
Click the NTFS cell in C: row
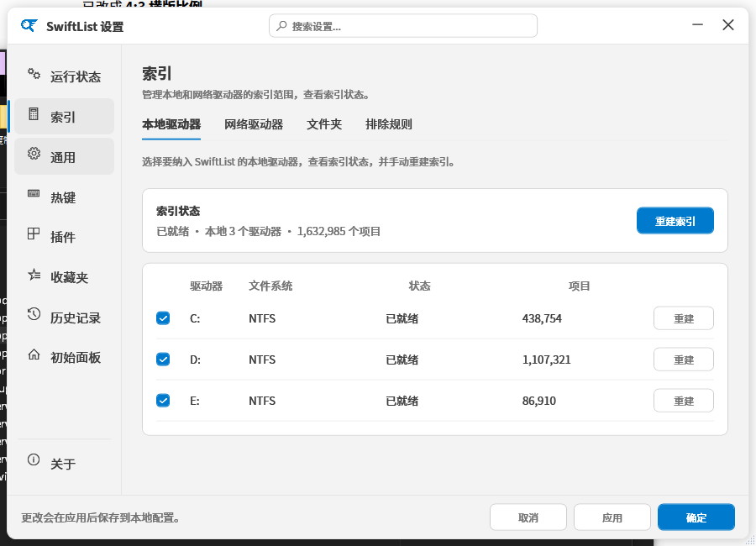pos(262,318)
